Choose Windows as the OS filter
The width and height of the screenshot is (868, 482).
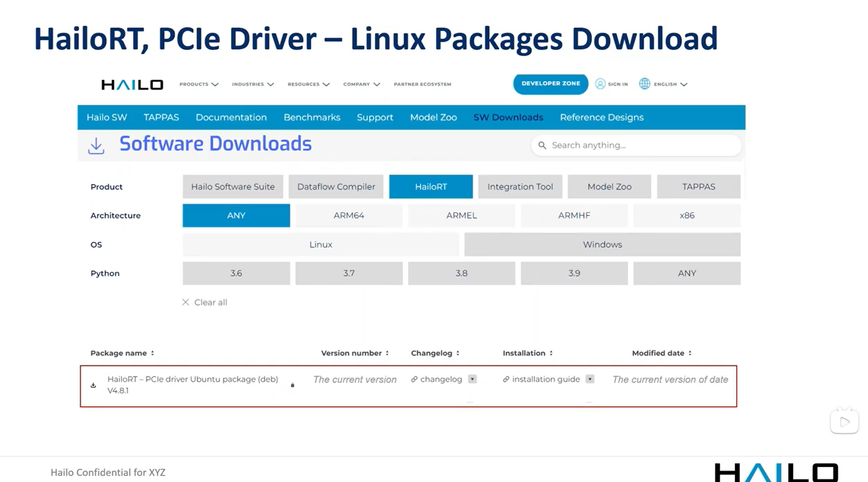click(602, 244)
